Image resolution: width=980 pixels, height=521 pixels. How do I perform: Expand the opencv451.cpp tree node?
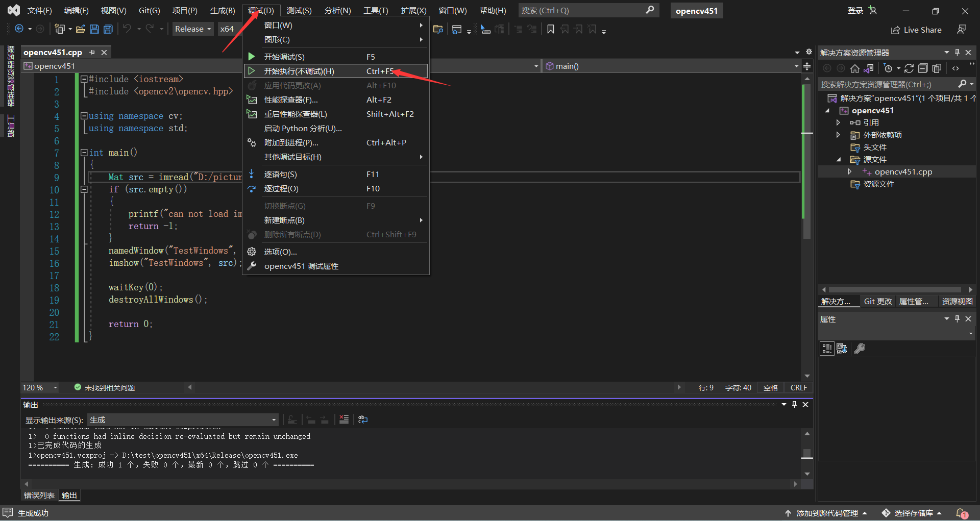coord(850,172)
